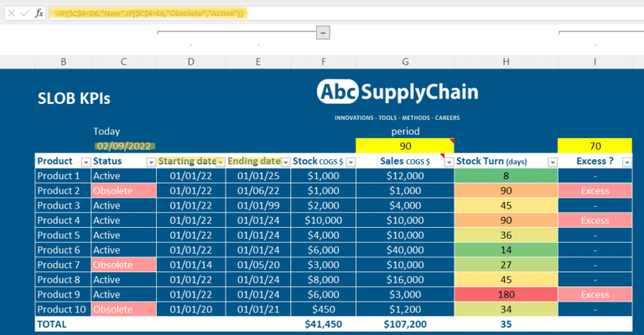Viewport: 644px width, 335px height.
Task: Select Product 7 Obsolete status cell
Action: (x=123, y=265)
